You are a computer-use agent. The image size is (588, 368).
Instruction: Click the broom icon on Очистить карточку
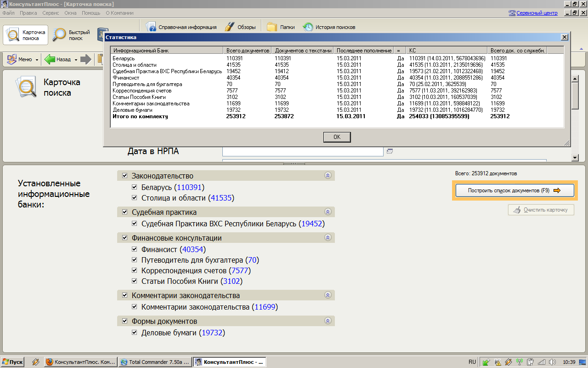point(517,210)
